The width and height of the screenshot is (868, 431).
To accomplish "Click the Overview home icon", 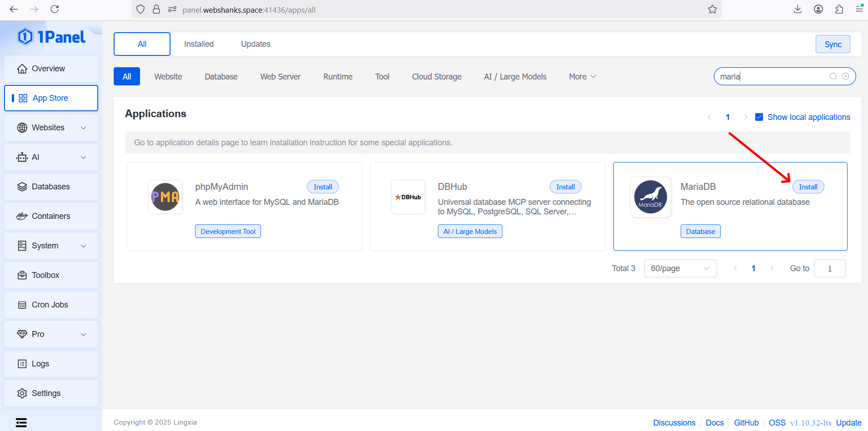I will coord(22,69).
